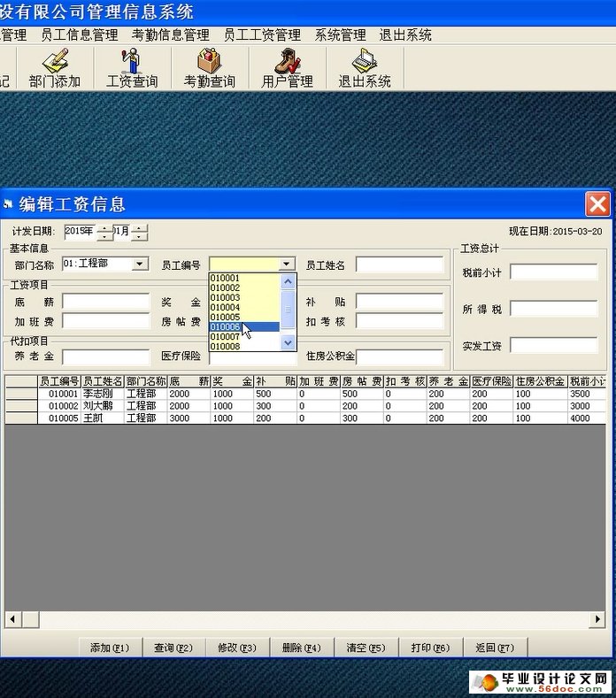Click the 清空(F5) button
Image resolution: width=616 pixels, height=698 pixels.
pos(366,648)
